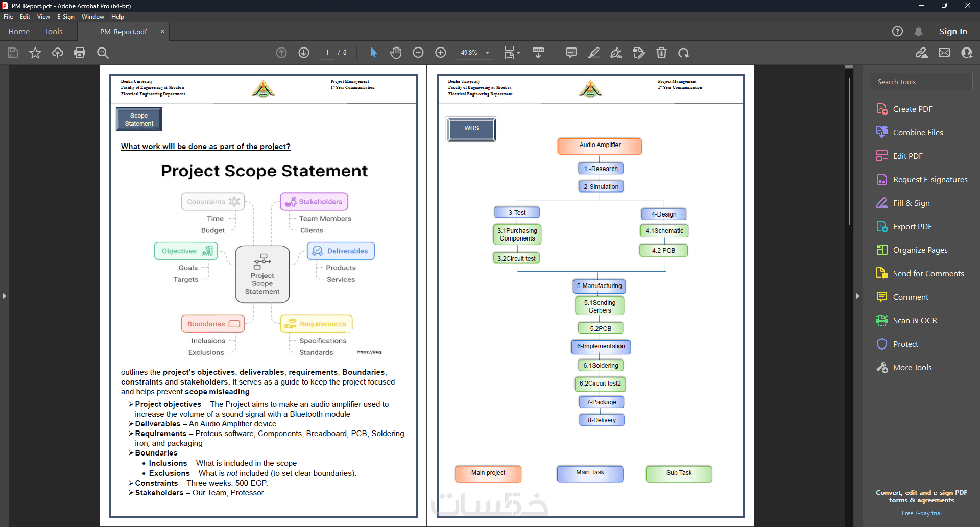
Task: Open the Combine Files tool
Action: [x=918, y=133]
